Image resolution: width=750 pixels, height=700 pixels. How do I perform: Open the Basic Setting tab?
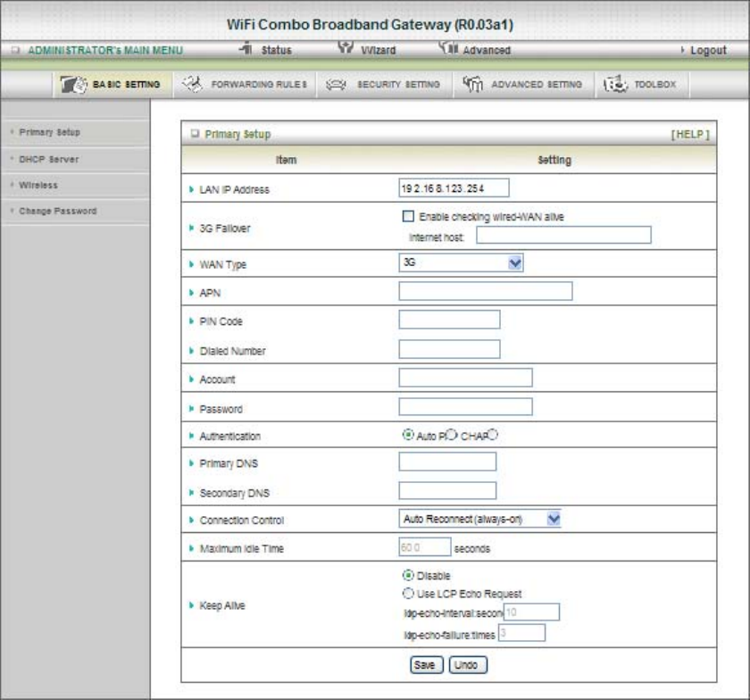112,85
